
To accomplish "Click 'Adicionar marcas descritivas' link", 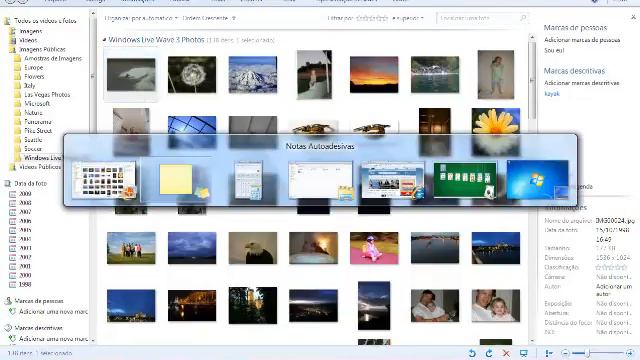I will 582,83.
